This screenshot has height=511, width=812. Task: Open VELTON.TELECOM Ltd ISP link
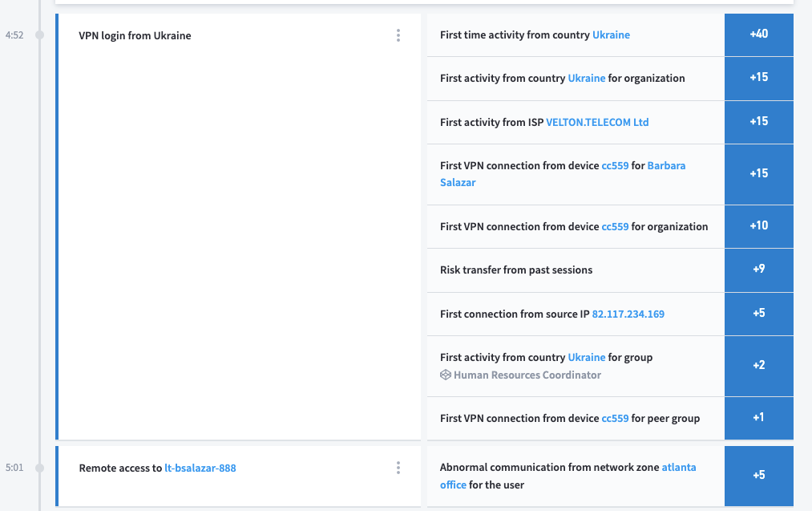597,122
